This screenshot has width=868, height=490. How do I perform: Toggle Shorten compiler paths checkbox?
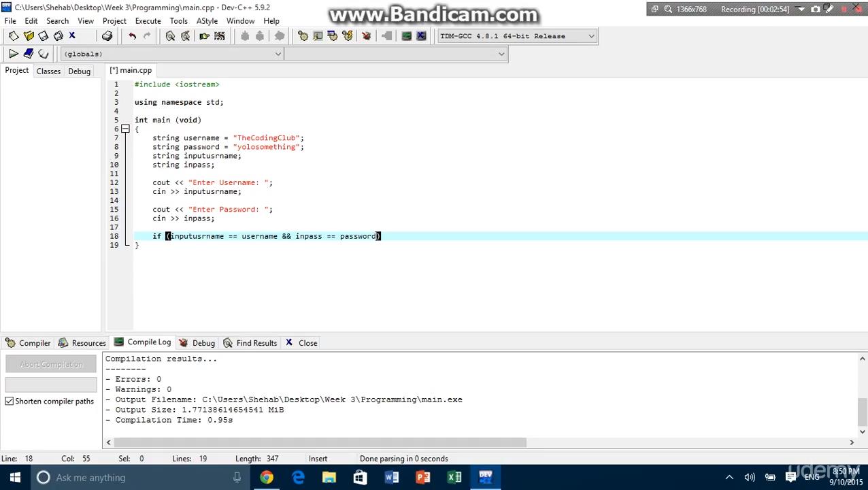tap(10, 402)
